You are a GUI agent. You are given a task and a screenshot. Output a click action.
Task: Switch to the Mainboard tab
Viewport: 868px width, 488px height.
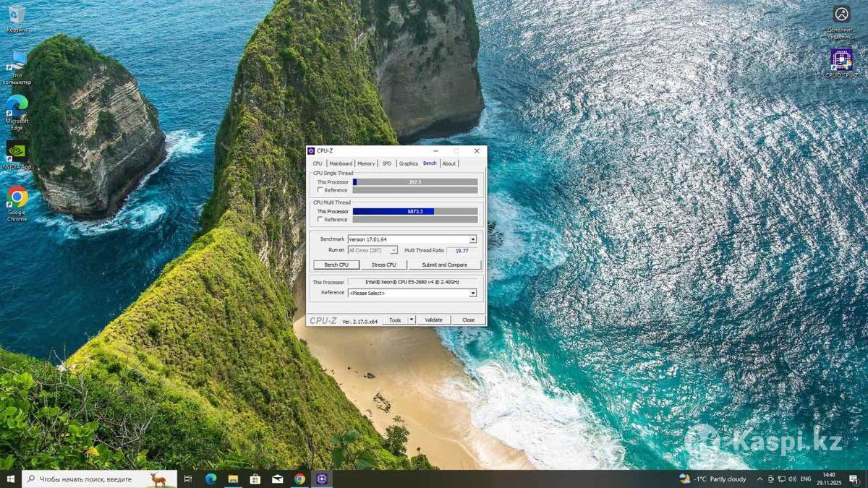[341, 163]
